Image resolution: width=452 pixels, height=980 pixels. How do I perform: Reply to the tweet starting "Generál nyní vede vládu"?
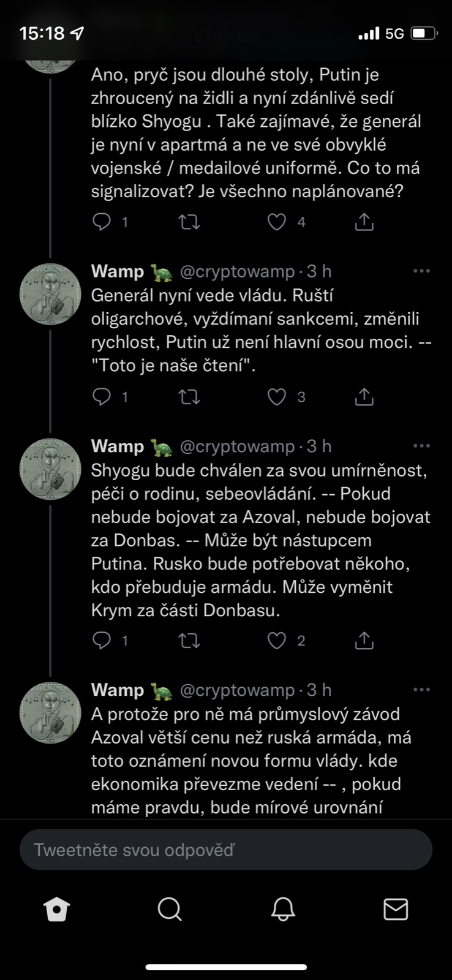(x=102, y=397)
